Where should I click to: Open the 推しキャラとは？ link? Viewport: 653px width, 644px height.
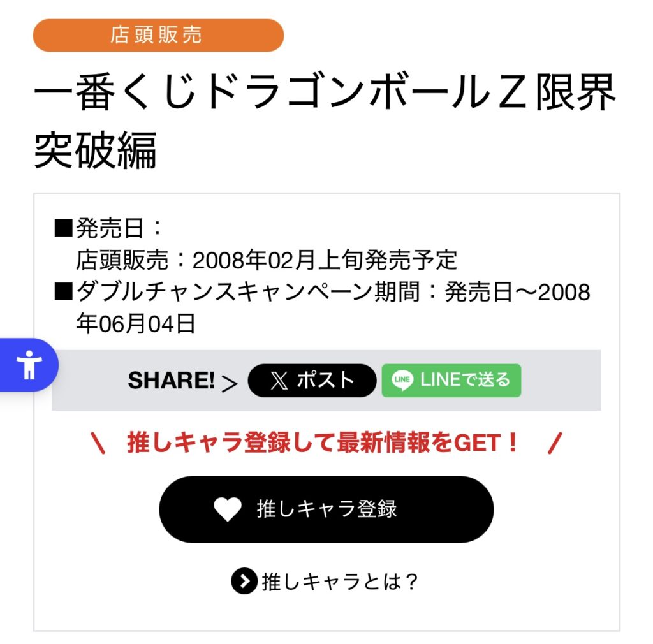click(339, 582)
